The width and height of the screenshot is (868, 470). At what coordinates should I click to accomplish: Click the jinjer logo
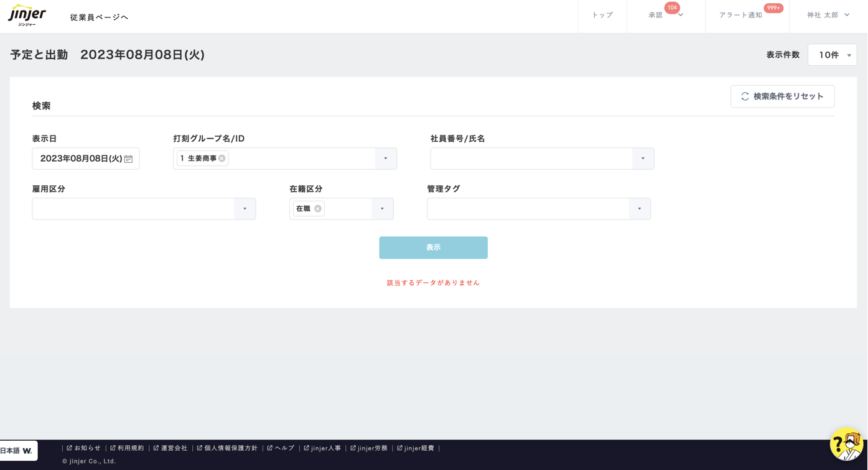[x=27, y=15]
